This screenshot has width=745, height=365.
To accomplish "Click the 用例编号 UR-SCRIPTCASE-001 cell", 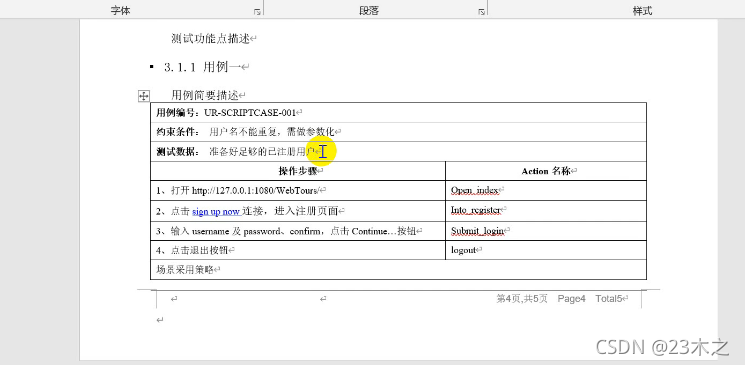I will pyautogui.click(x=398, y=113).
